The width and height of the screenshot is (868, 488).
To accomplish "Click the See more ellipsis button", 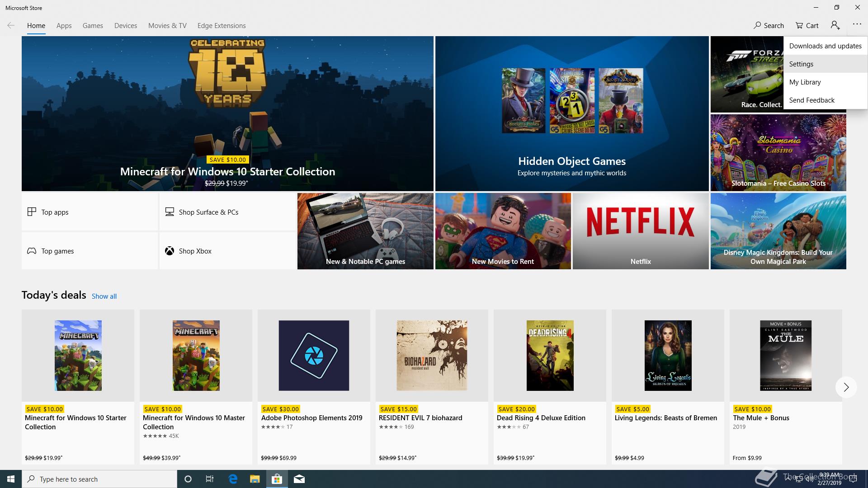I will 857,24.
